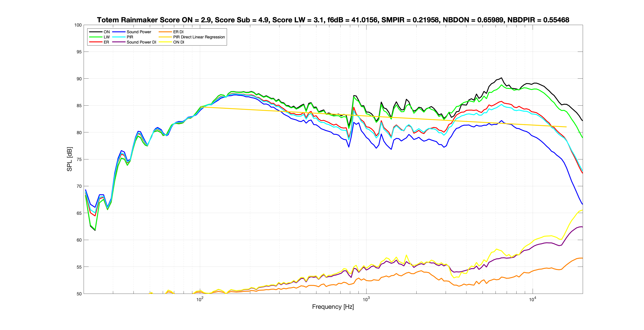Click the y-axis tick label '70'

(79, 186)
